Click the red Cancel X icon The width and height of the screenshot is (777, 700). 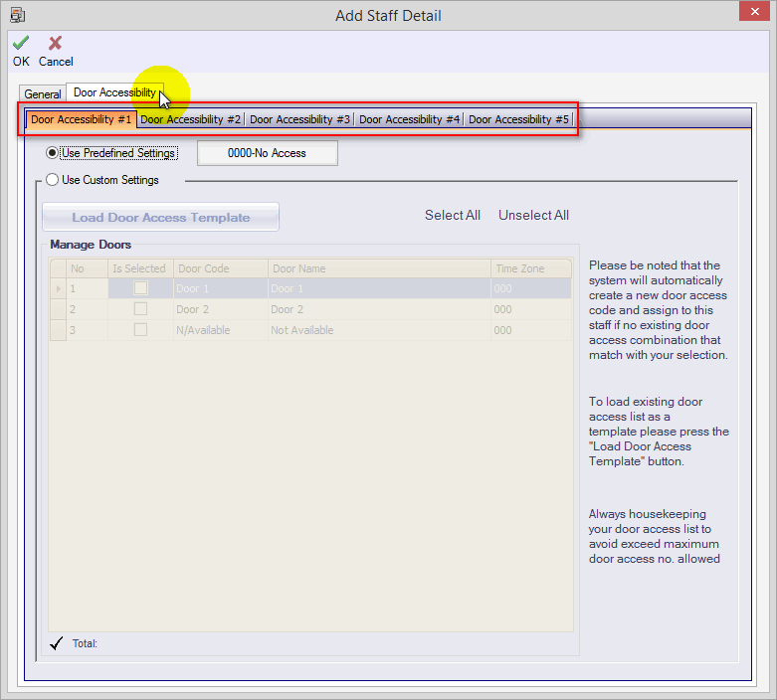click(56, 44)
